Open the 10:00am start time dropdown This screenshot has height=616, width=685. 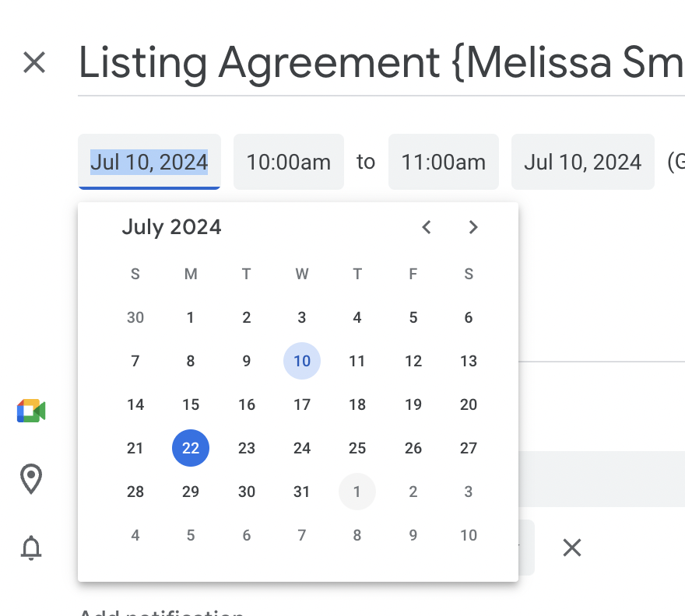(x=288, y=162)
